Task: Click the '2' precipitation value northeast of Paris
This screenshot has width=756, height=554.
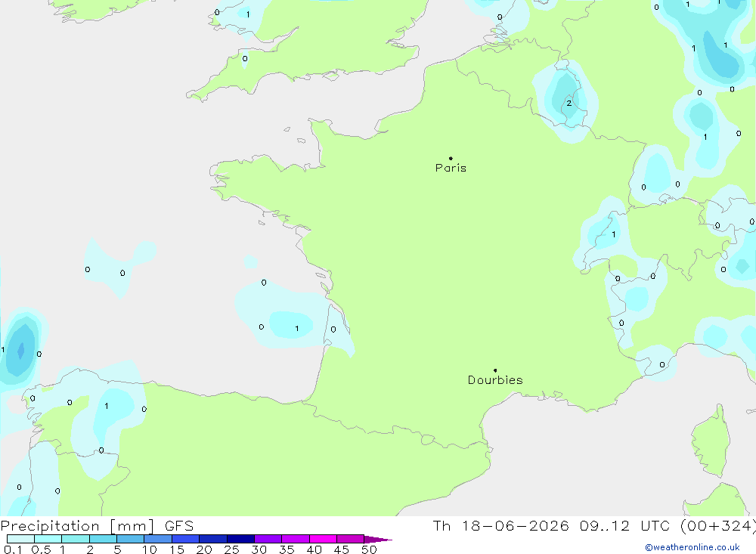Action: [x=569, y=104]
